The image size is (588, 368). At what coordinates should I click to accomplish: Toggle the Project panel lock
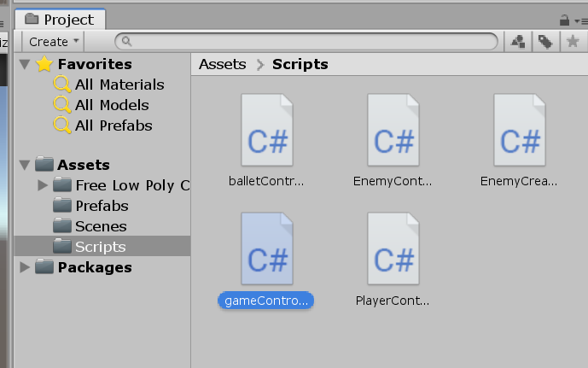[563, 20]
